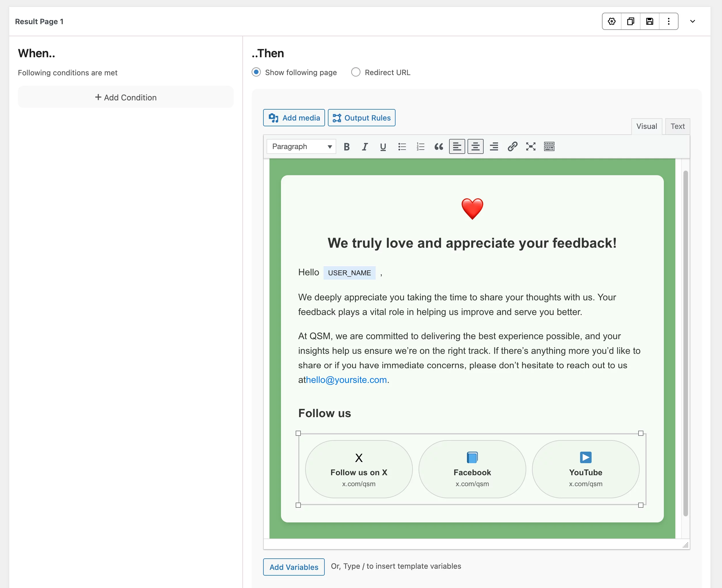
Task: Click the editor resize grip corner
Action: click(685, 545)
